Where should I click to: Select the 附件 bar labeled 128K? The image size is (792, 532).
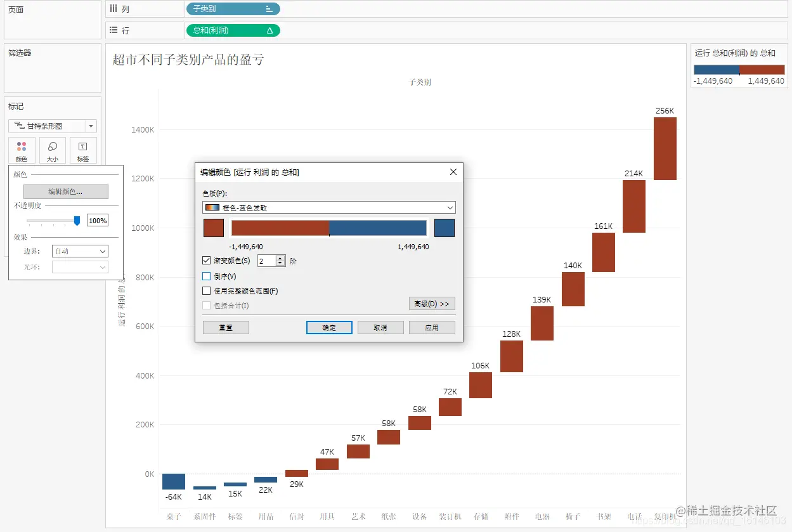(x=512, y=356)
